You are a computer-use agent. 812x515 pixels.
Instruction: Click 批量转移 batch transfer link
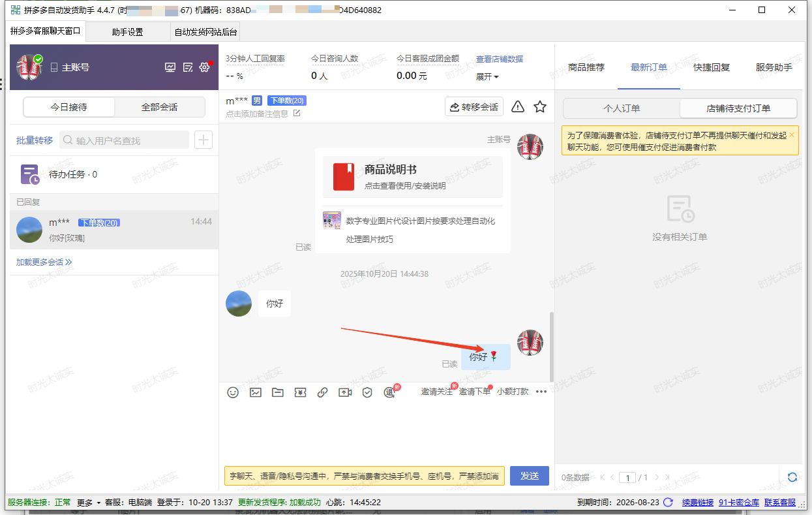(x=35, y=140)
